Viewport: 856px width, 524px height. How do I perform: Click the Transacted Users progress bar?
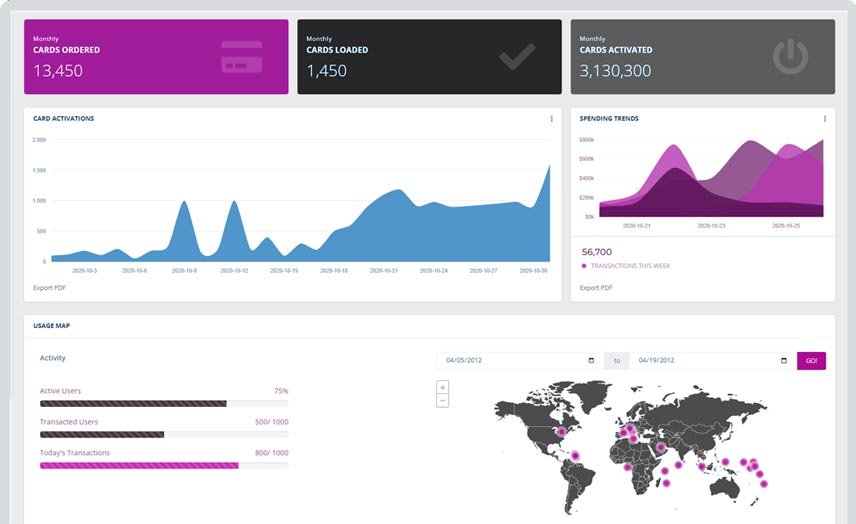[163, 435]
